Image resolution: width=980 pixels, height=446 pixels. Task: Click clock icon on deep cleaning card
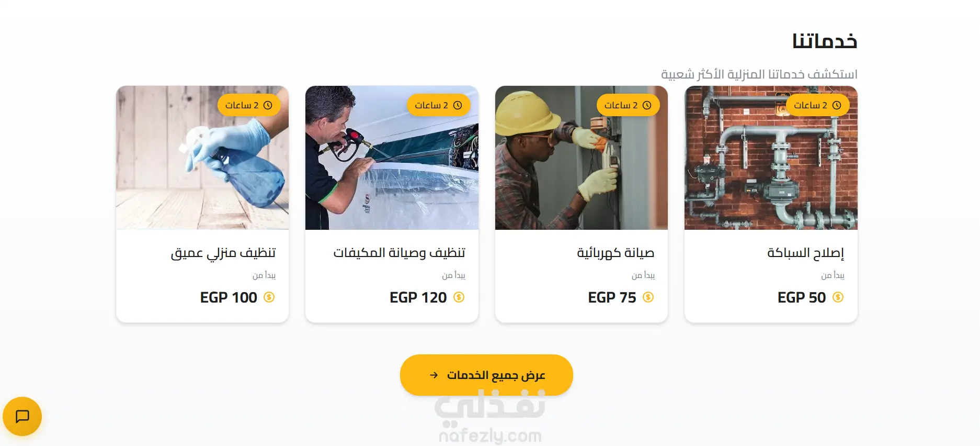pos(268,105)
